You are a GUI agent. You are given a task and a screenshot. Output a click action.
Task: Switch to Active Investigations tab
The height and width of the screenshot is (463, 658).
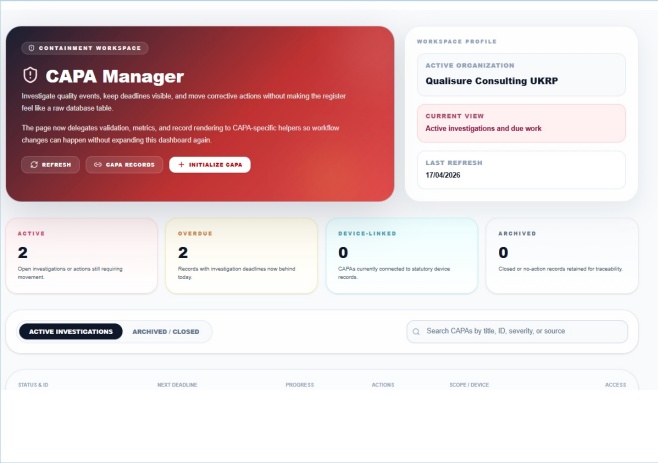(71, 332)
